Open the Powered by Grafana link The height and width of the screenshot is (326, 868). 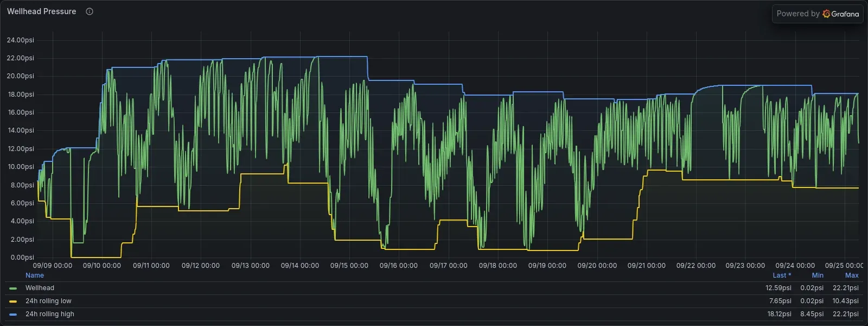pyautogui.click(x=818, y=14)
